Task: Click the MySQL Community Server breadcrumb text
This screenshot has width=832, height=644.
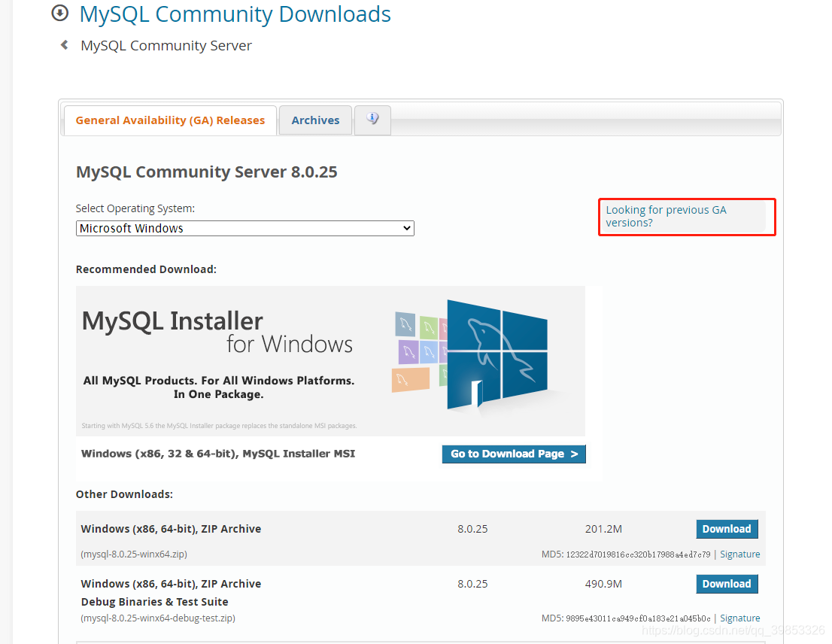Action: click(x=166, y=46)
